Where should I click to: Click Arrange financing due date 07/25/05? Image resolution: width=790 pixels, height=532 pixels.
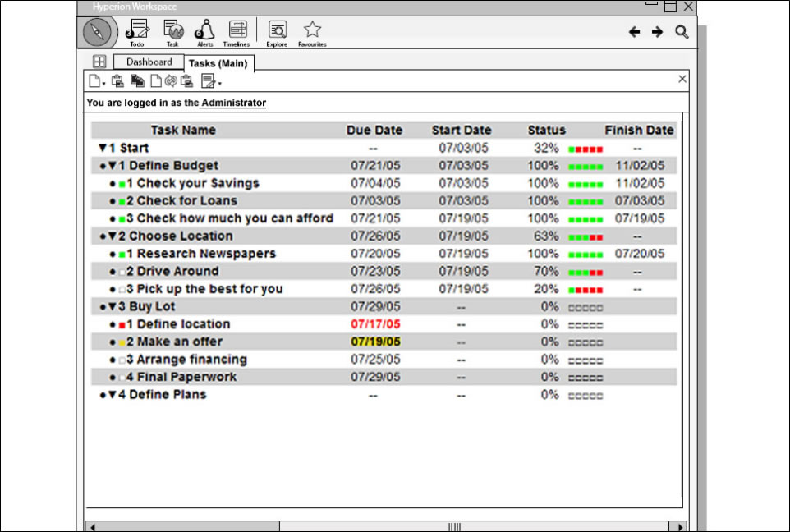click(x=375, y=360)
